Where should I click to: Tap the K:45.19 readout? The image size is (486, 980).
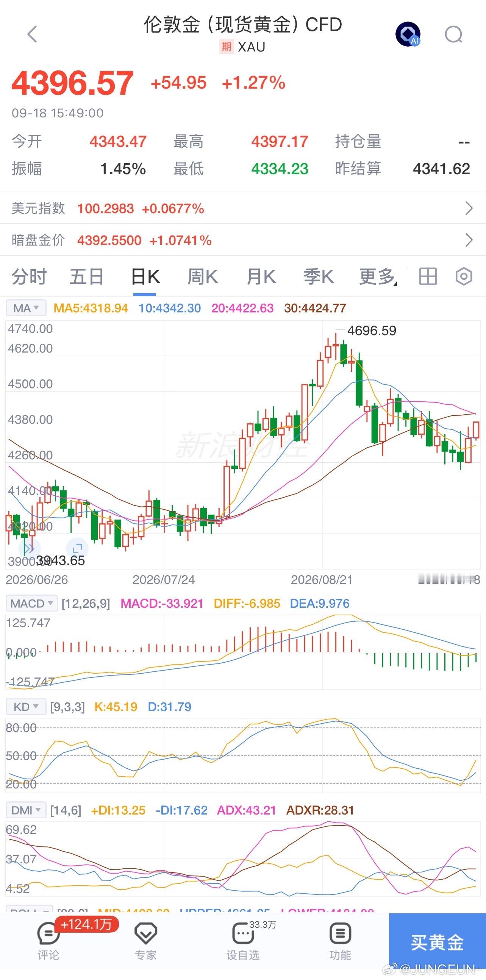pyautogui.click(x=116, y=707)
